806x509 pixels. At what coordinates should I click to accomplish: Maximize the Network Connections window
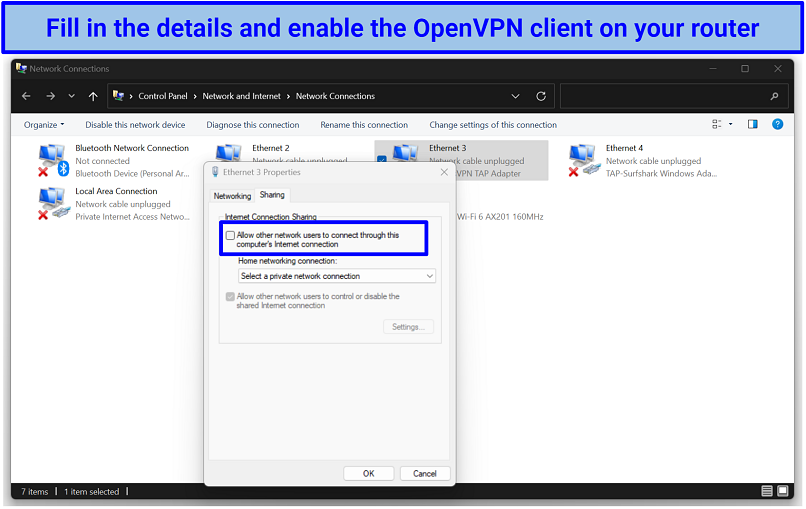[x=745, y=68]
